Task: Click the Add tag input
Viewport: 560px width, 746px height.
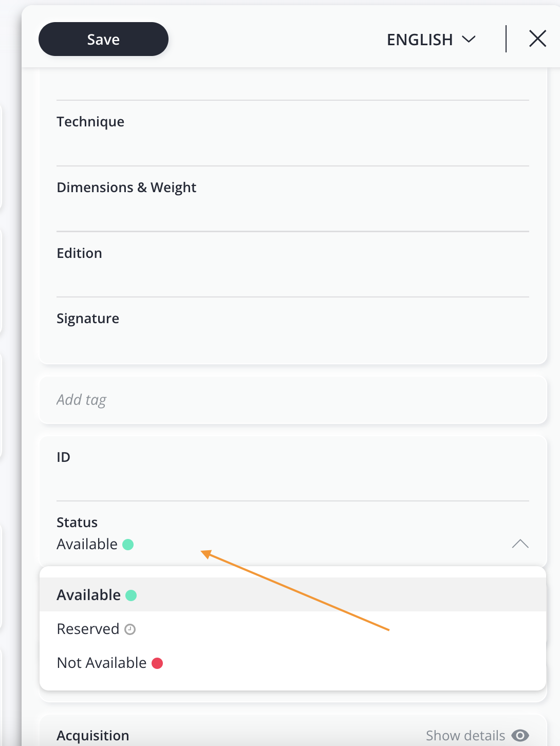Action: point(293,400)
